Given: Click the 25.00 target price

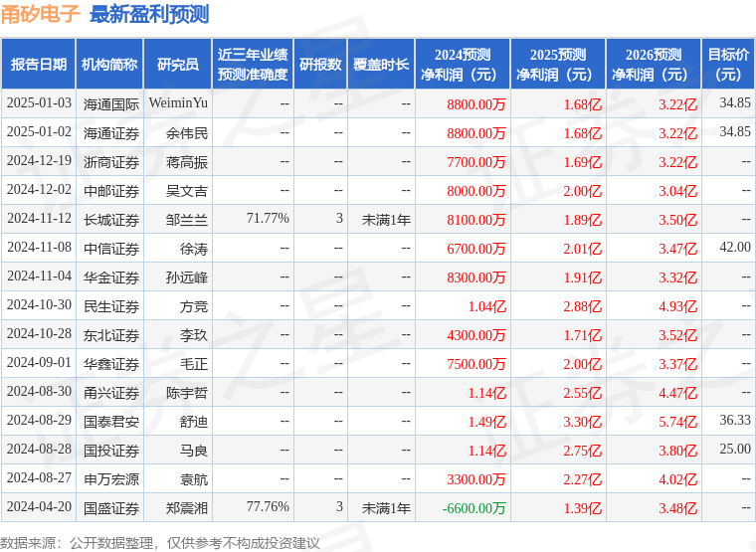Looking at the screenshot, I should click(x=735, y=449).
